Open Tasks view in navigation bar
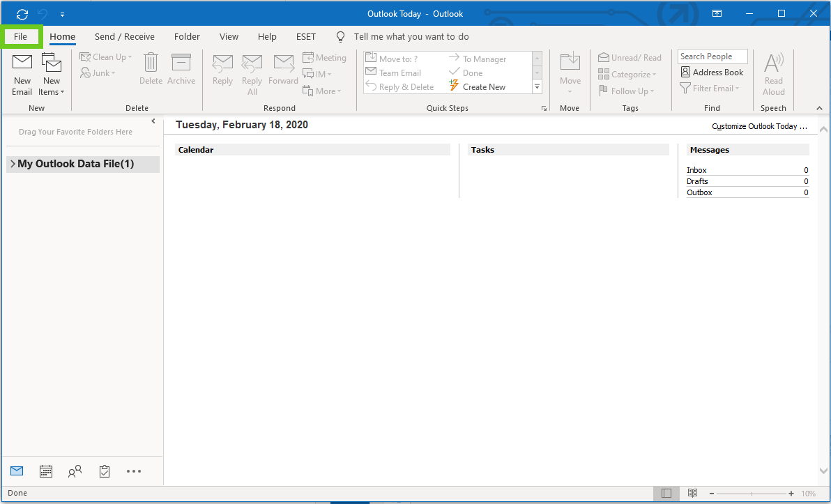The image size is (831, 504). coord(105,471)
